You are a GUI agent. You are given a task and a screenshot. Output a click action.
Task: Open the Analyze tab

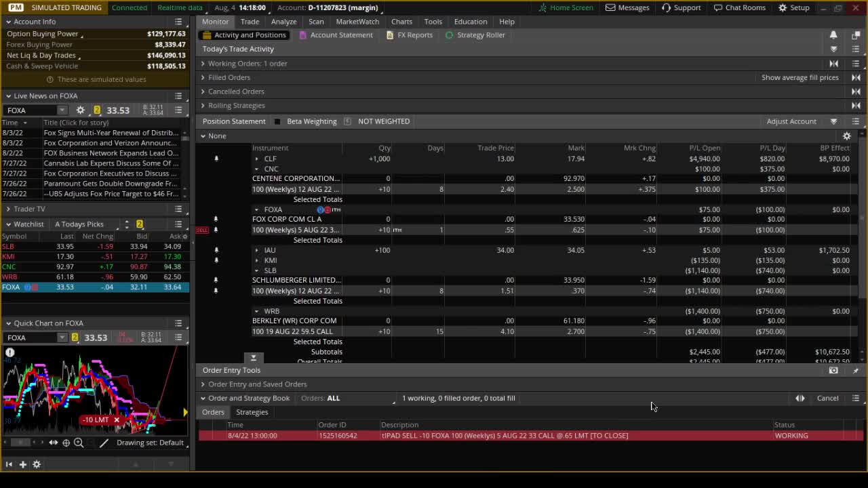coord(283,22)
